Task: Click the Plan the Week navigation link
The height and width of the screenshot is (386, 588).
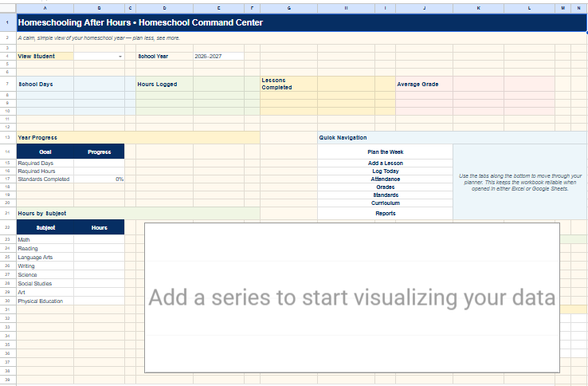Action: [x=385, y=152]
